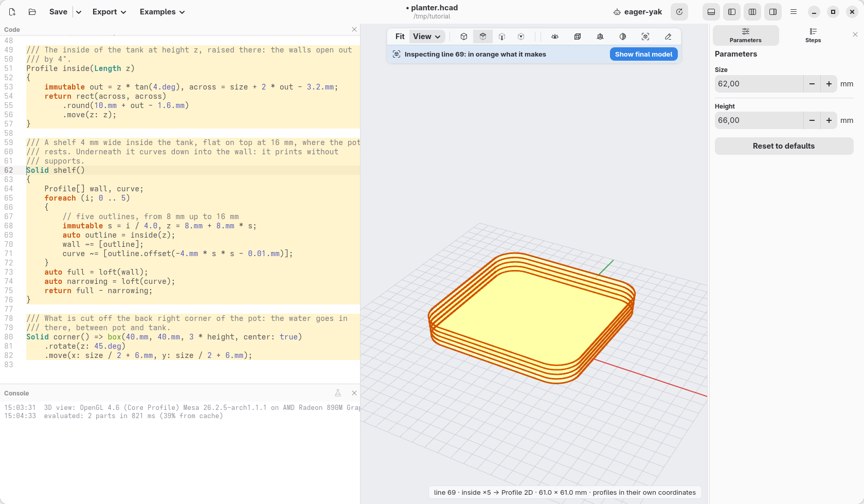Click code line 69 'auto outline = inside(z);'
This screenshot has width=864, height=504.
(119, 235)
